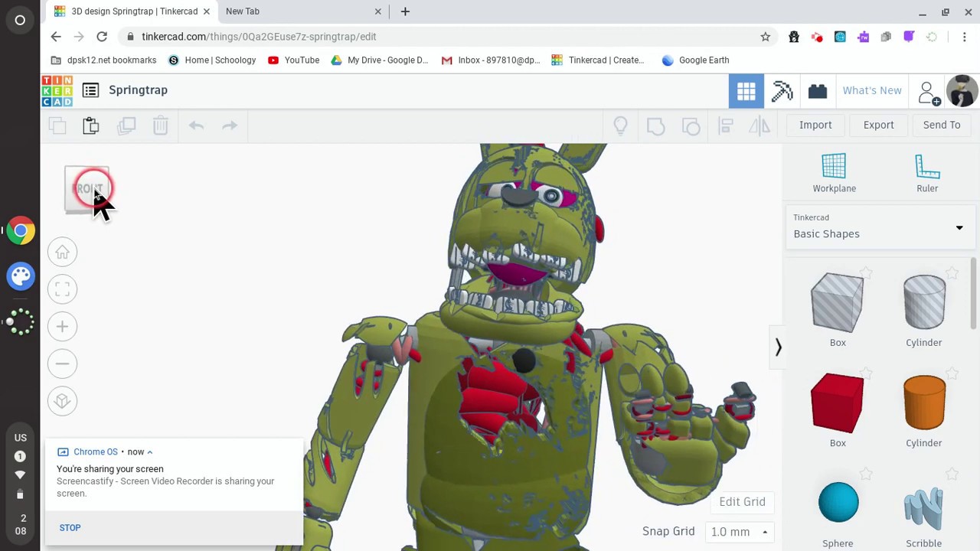This screenshot has width=980, height=551.
Task: Favorite the orange Cylinder with its star
Action: pos(952,373)
